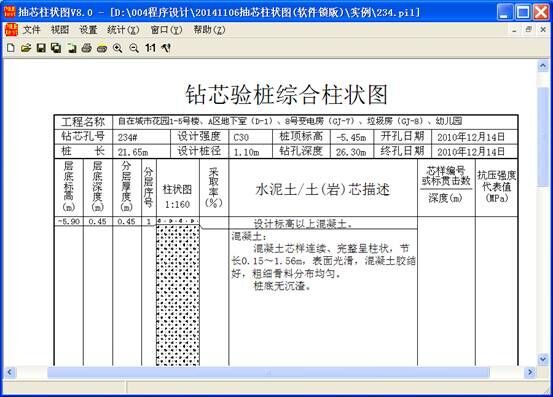Click the Zoom Out magnifier icon
Viewport: 553px width, 397px height.
(x=134, y=48)
